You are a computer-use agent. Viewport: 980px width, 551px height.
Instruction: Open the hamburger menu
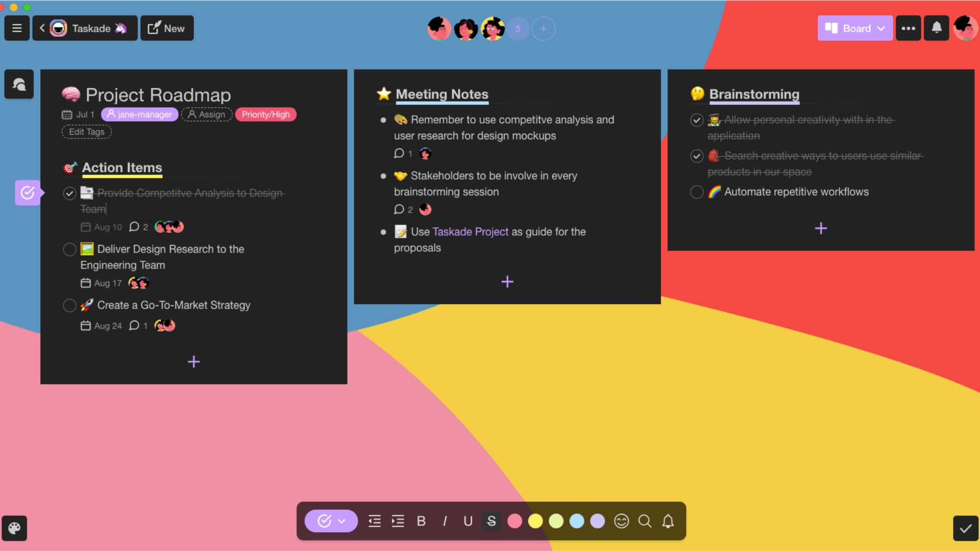(17, 28)
